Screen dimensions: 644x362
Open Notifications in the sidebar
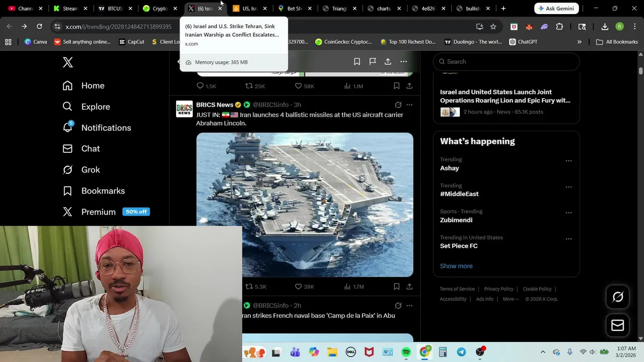[97, 128]
